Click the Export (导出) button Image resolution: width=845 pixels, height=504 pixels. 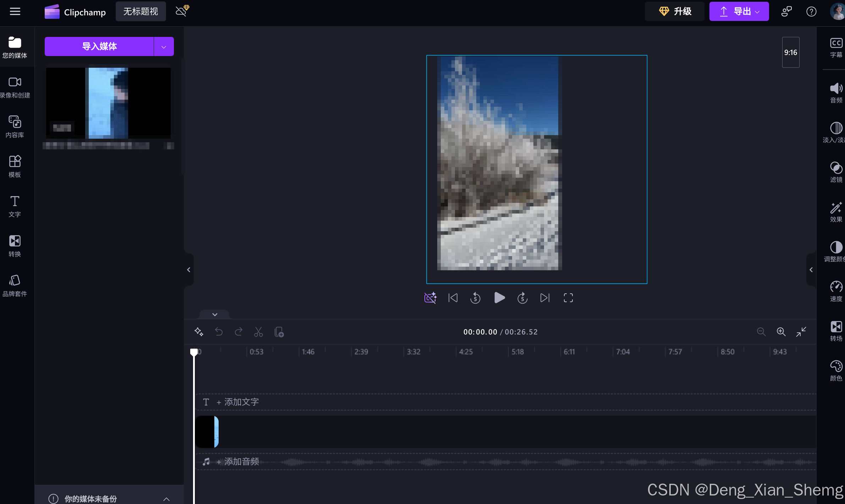pyautogui.click(x=739, y=12)
